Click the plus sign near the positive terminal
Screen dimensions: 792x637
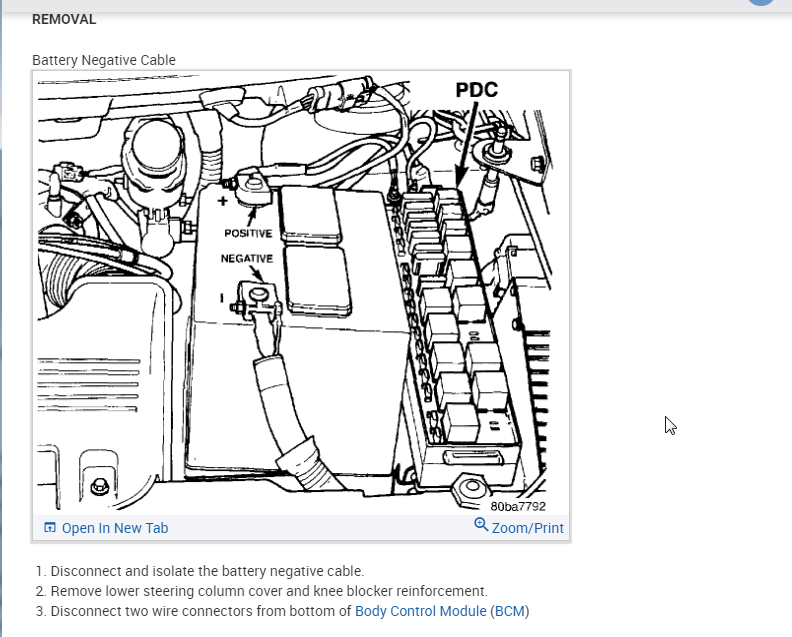point(223,201)
